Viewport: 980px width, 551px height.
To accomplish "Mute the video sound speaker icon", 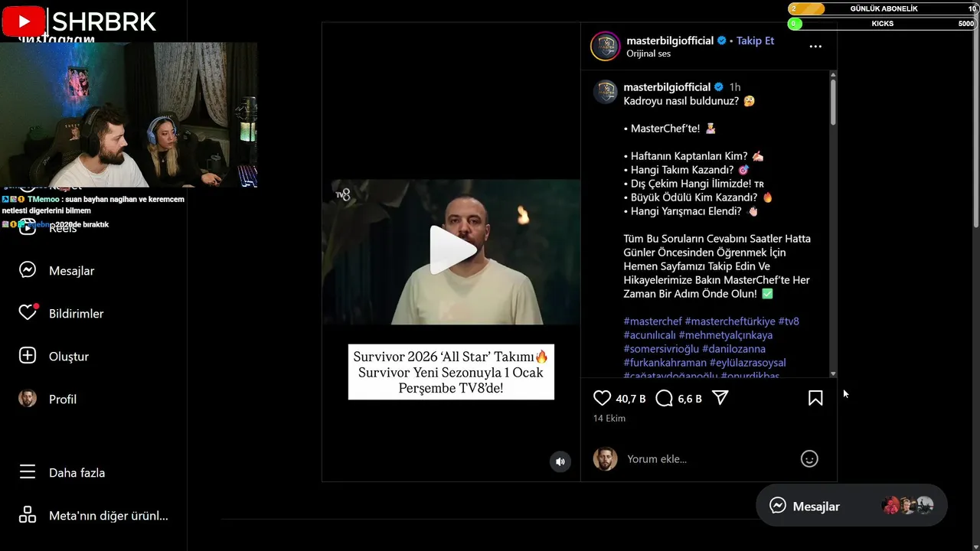I will [x=560, y=461].
